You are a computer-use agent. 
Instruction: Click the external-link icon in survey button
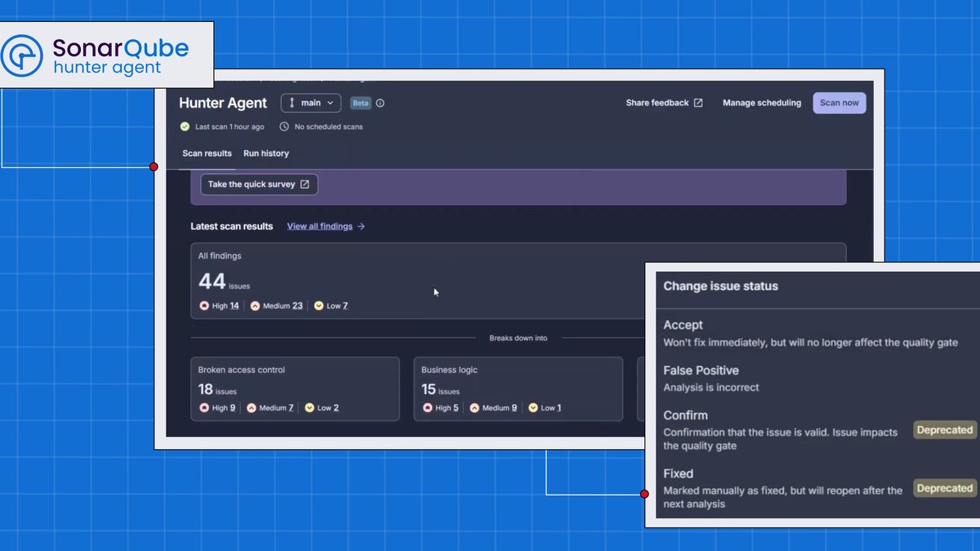[x=305, y=184]
